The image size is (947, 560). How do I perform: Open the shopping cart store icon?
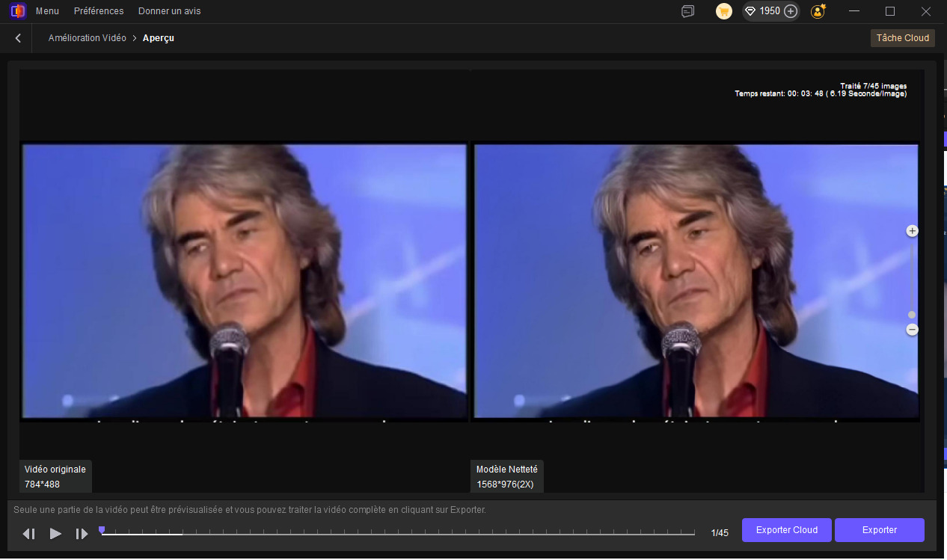(x=723, y=11)
